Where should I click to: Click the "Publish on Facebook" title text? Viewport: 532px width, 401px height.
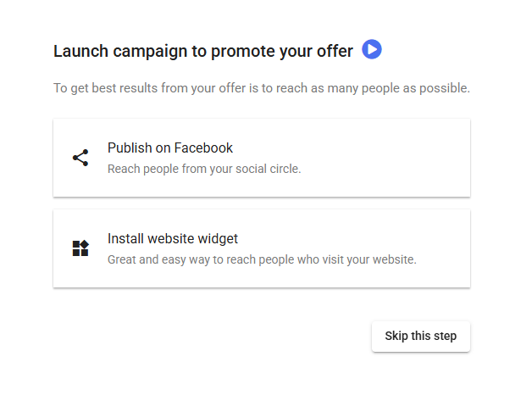(170, 148)
